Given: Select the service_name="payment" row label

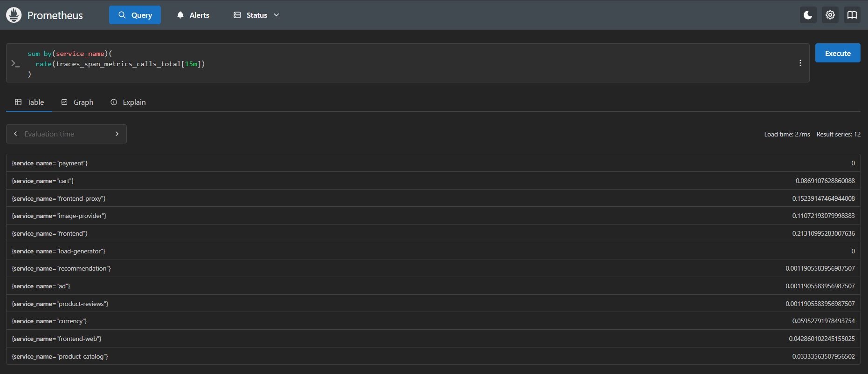Looking at the screenshot, I should click(50, 163).
